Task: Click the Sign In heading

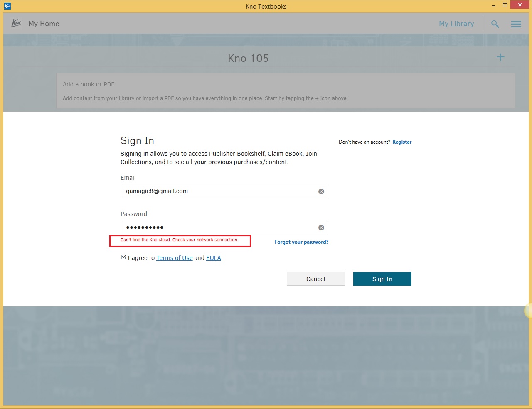Action: (x=137, y=141)
